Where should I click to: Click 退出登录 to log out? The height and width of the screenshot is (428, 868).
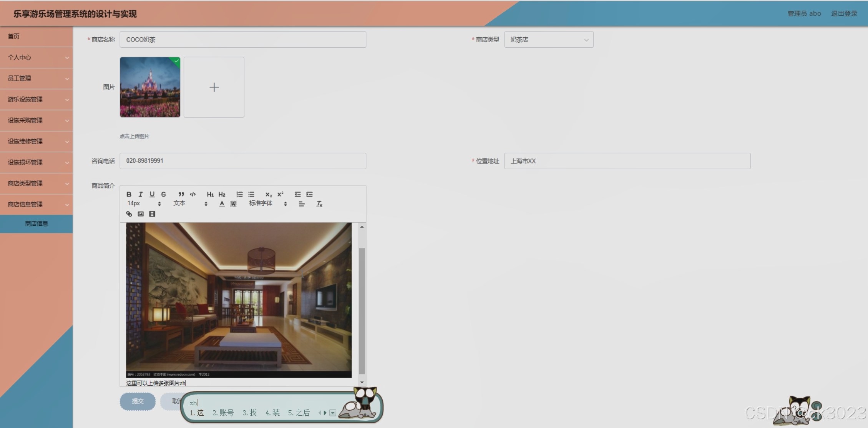(x=844, y=13)
